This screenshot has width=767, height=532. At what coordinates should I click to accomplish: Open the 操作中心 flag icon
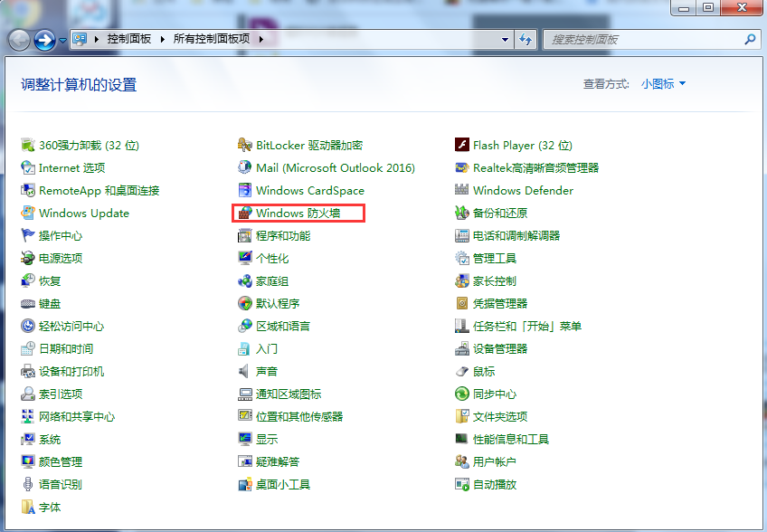(28, 235)
